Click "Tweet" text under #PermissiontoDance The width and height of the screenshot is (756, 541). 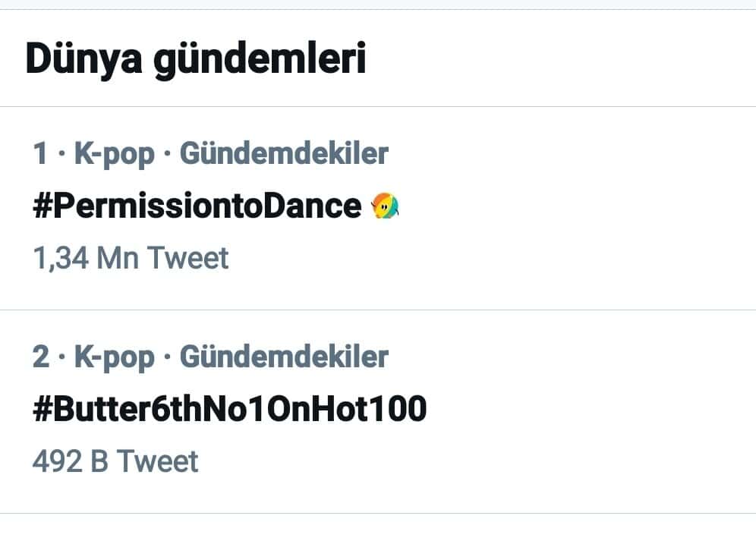click(x=187, y=259)
